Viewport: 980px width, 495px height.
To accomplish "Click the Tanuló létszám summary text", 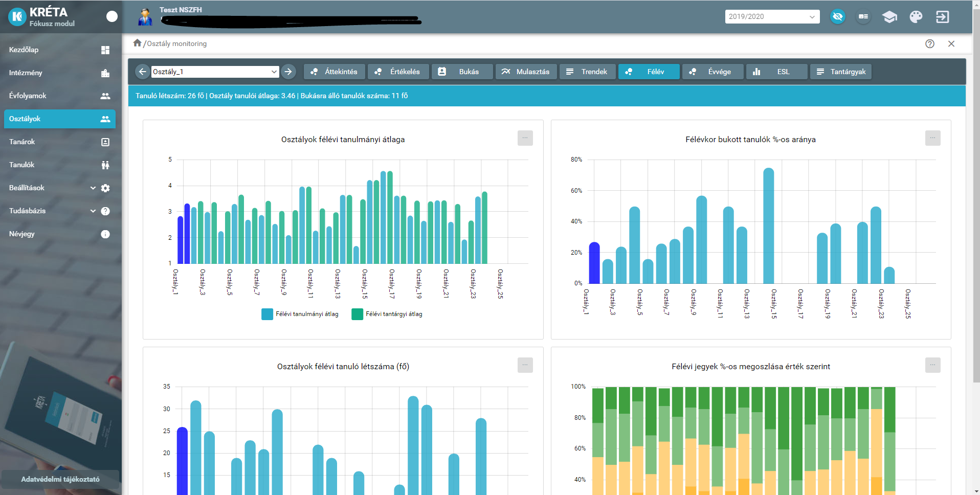I will (x=272, y=96).
